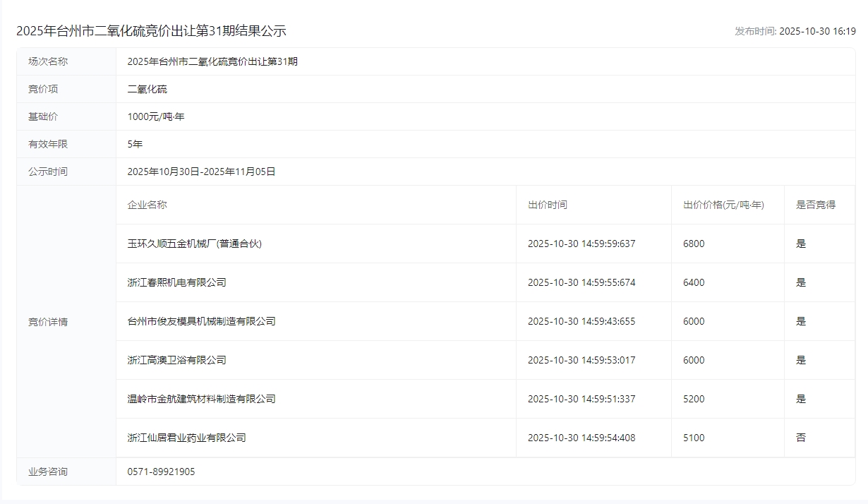
Task: Click the page title 2025年台州市二氧化硫竞价出让第31期结果公示
Action: tap(151, 31)
